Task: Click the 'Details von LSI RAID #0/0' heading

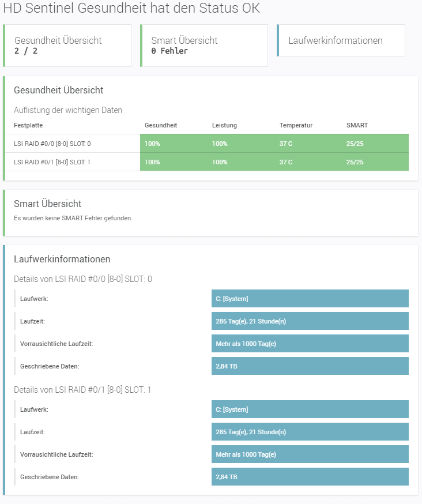Action: pos(82,279)
